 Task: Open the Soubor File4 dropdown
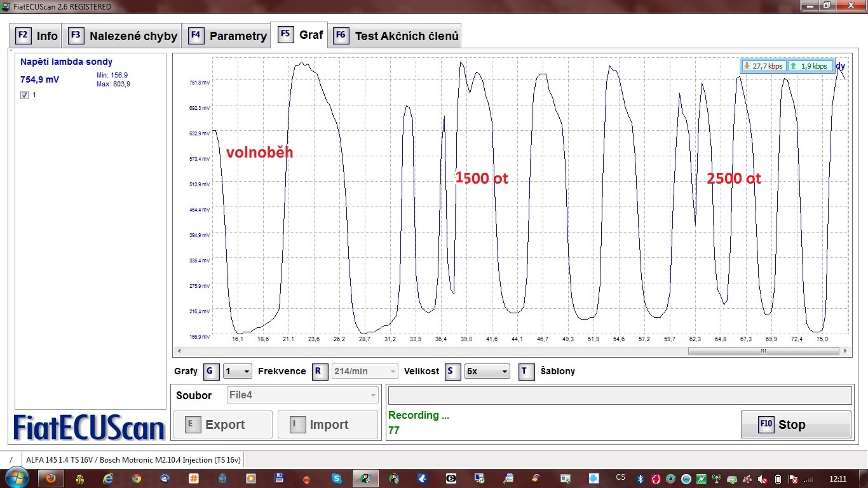point(303,395)
